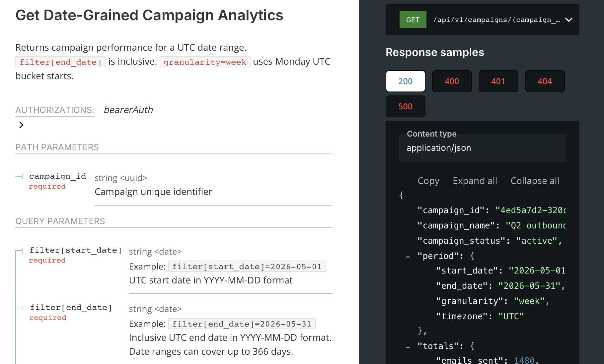604x364 pixels.
Task: Show the 401 response sample
Action: pos(498,81)
